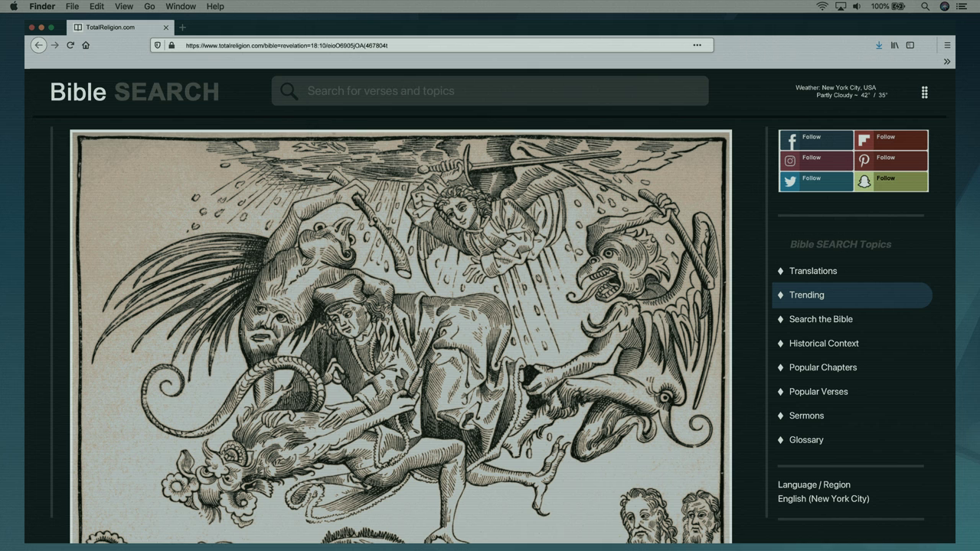Open the page actions ellipsis menu
Viewport: 980px width, 551px height.
(697, 45)
